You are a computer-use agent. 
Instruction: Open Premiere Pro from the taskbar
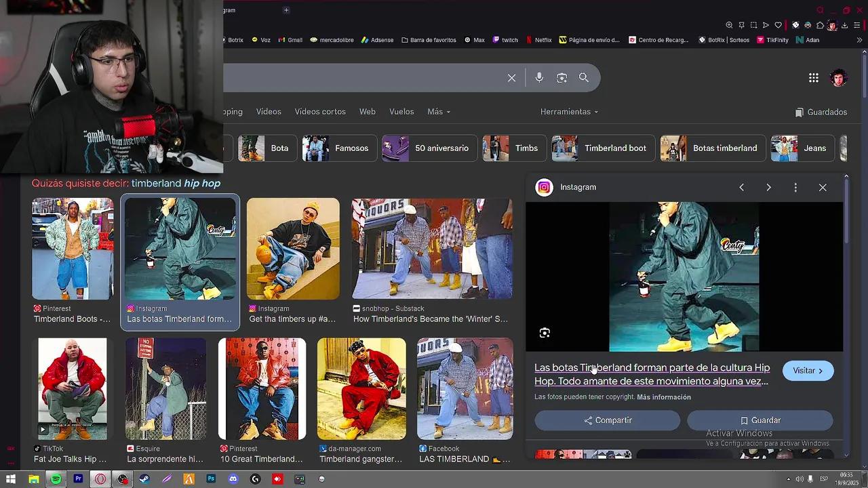78,479
